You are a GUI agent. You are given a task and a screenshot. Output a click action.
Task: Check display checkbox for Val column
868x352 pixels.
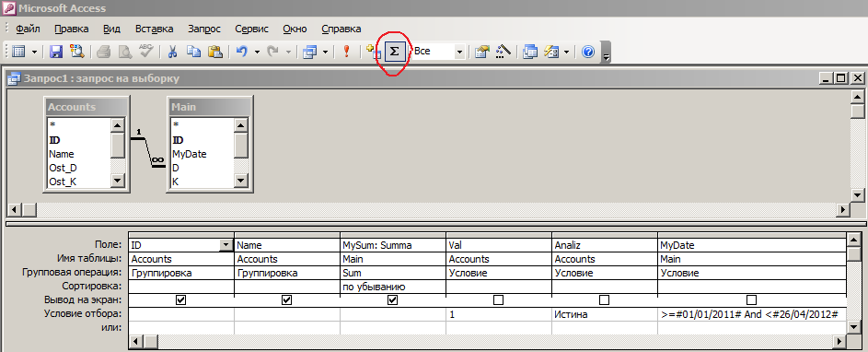(x=498, y=299)
